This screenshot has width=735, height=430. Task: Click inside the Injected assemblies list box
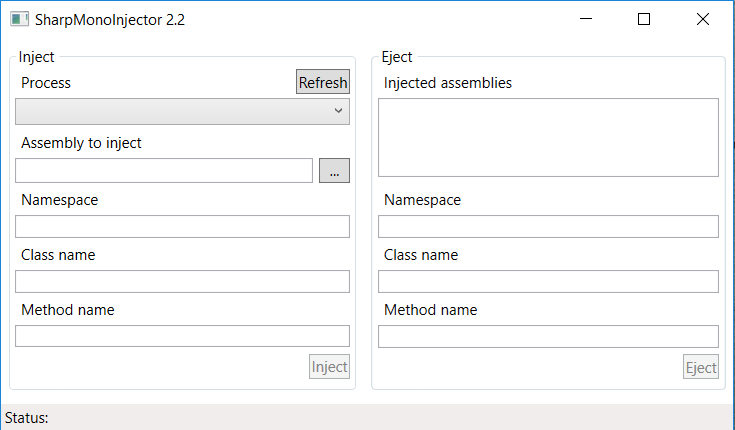coord(548,137)
